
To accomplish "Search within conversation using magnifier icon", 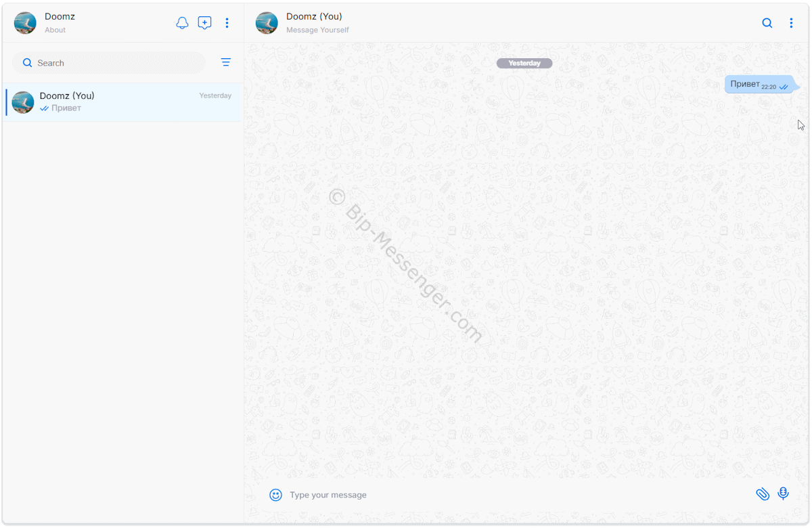I will 767,23.
